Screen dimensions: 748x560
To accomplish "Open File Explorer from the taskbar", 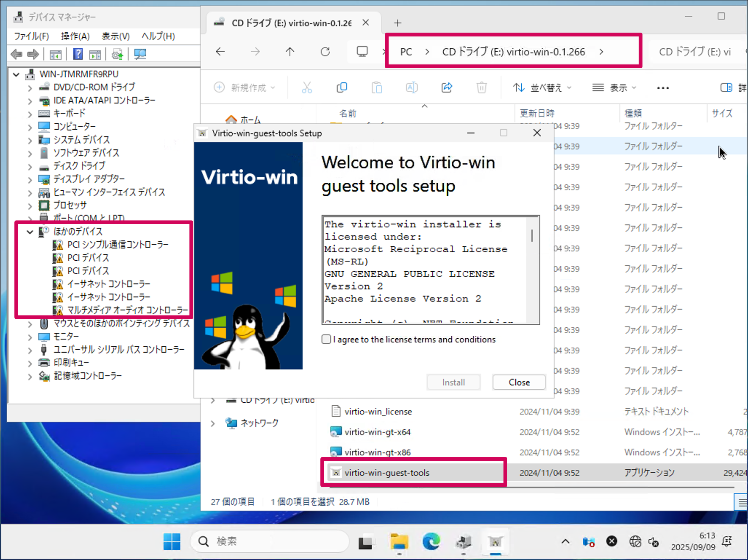I will point(399,541).
